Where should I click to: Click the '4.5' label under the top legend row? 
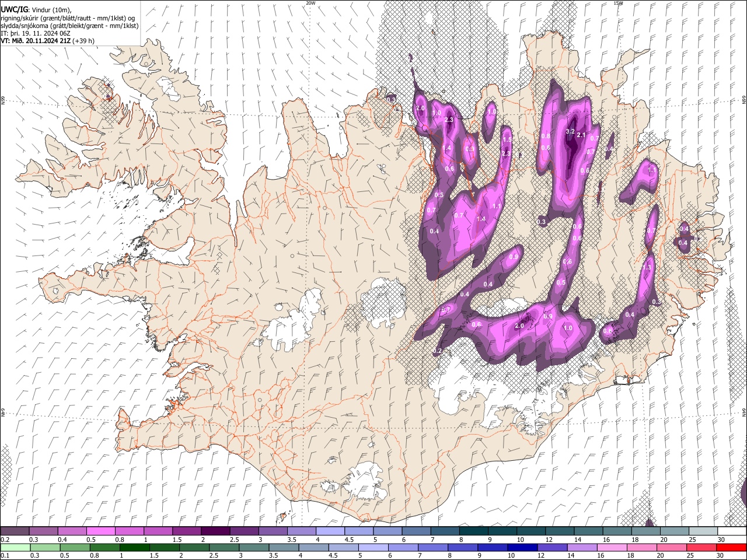point(349,540)
